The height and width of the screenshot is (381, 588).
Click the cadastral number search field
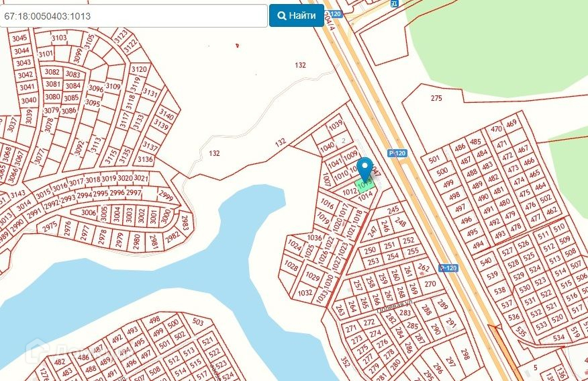point(134,15)
